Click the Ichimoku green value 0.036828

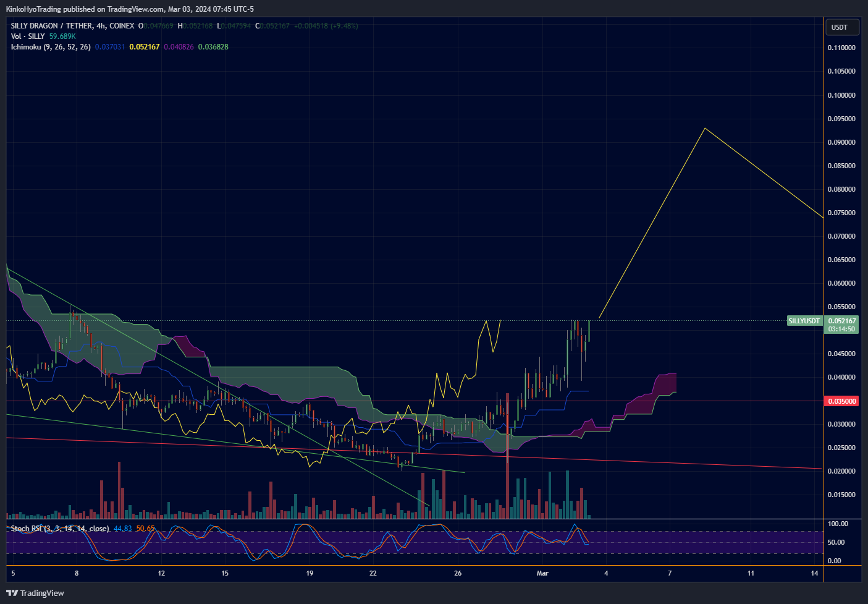(213, 47)
